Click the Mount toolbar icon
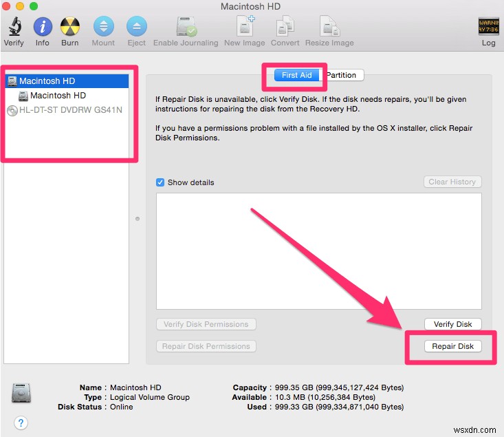Viewport: 504px width, 437px height. 104,26
